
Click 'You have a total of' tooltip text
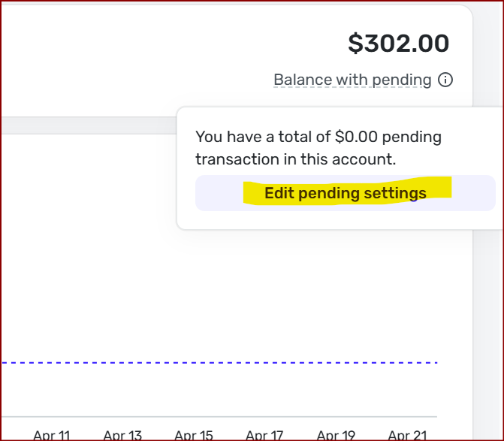(x=263, y=137)
